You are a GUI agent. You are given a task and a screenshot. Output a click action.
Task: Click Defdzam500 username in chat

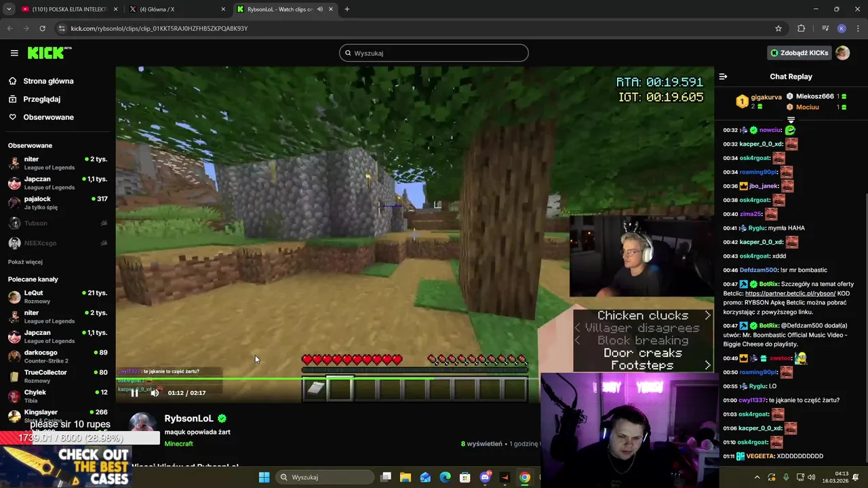758,270
